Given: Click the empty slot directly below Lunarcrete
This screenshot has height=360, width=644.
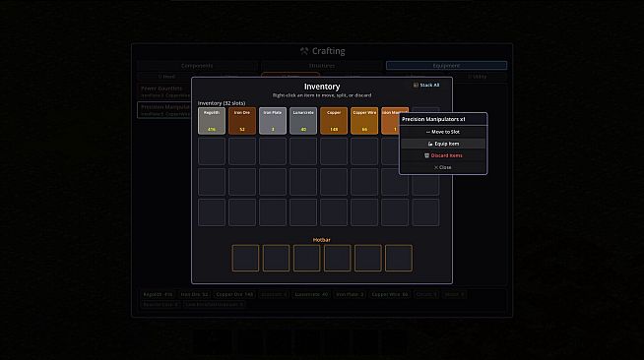Looking at the screenshot, I should pyautogui.click(x=303, y=151).
